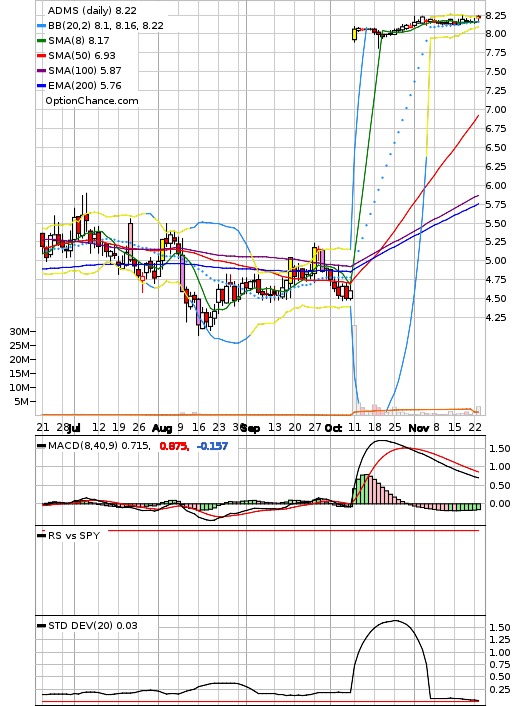Click the SMA(8) green legend swatch

pyautogui.click(x=41, y=41)
